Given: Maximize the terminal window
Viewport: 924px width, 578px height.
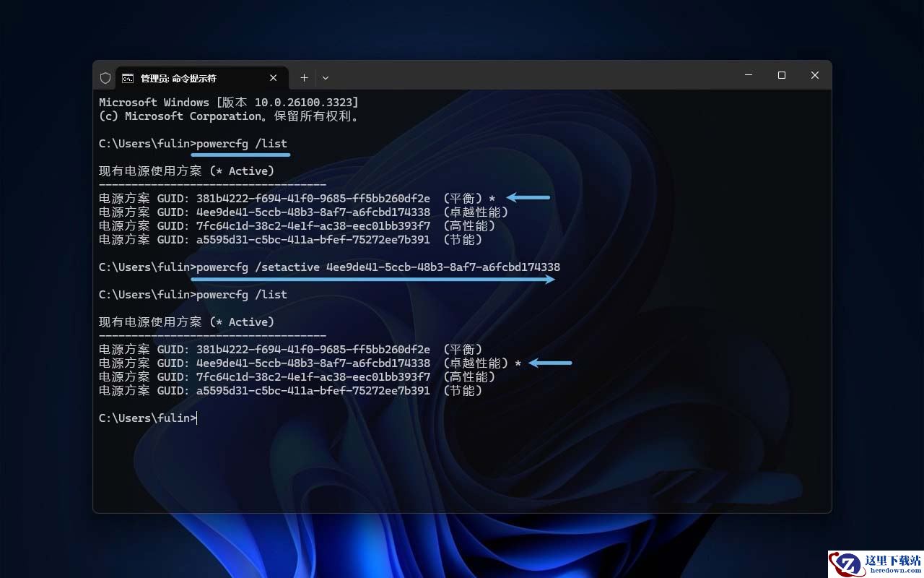Looking at the screenshot, I should [x=782, y=75].
